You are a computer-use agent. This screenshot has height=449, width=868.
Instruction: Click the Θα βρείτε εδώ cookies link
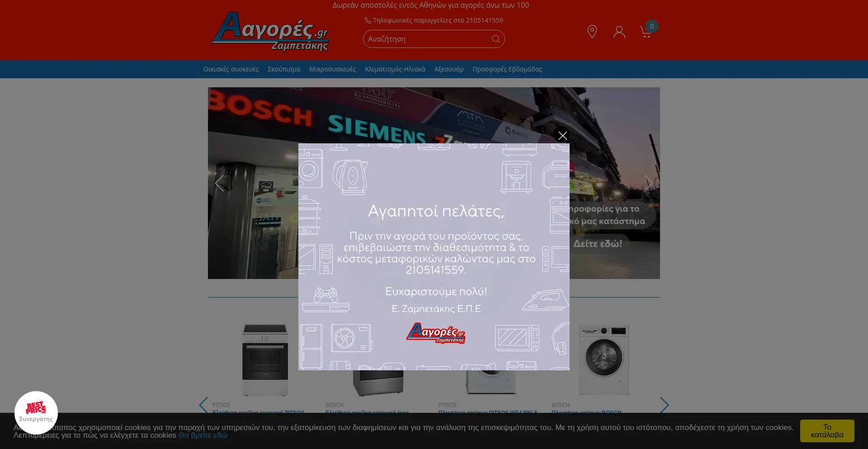pos(203,435)
